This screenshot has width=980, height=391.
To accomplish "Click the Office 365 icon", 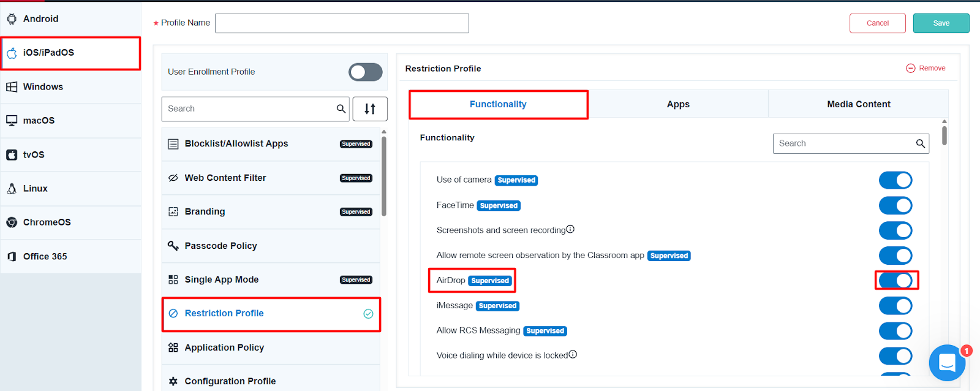I will click(x=12, y=257).
